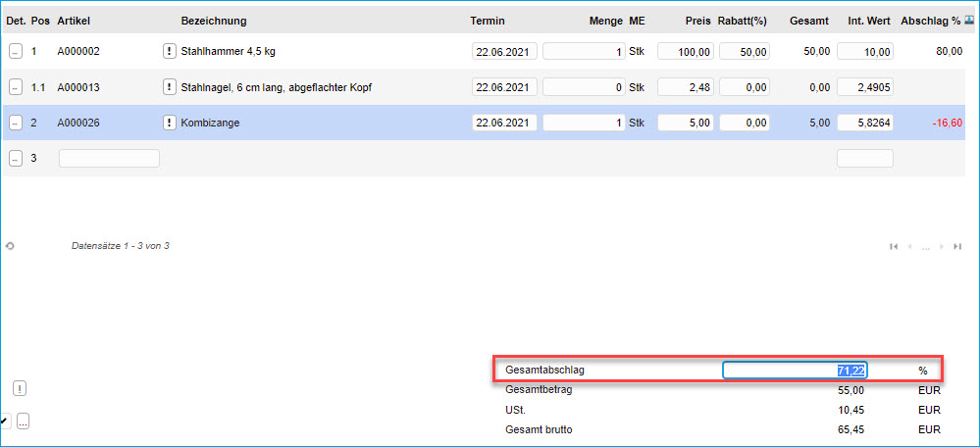
Task: Edit Rabatt field in Stahlnagel row
Action: (x=745, y=88)
